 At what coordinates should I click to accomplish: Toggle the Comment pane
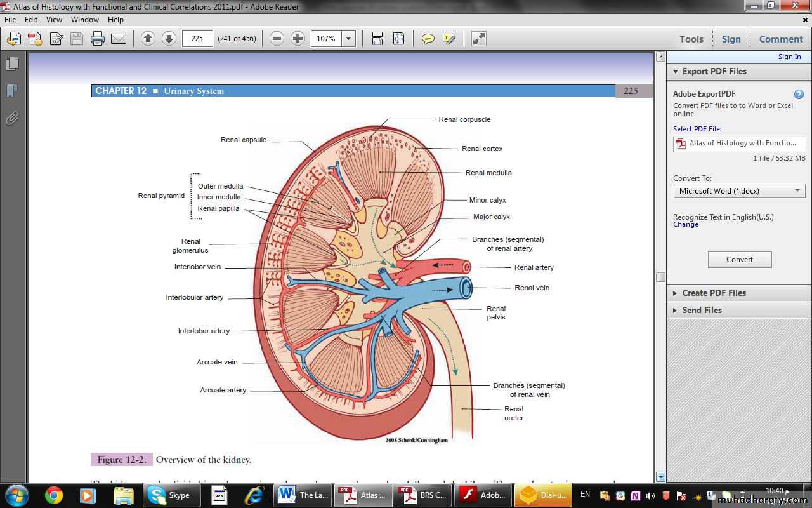click(x=781, y=39)
